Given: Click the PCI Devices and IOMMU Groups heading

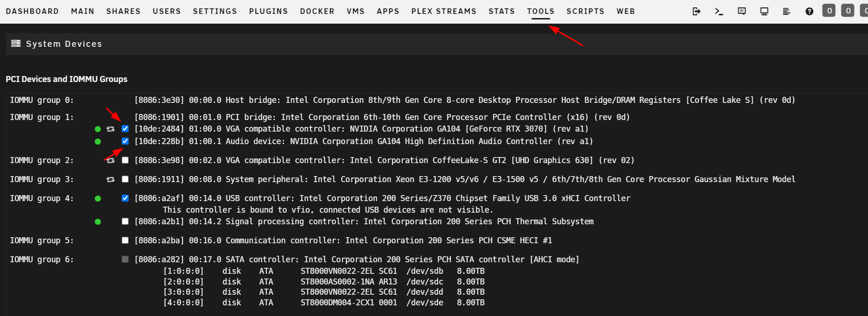Looking at the screenshot, I should click(x=67, y=79).
